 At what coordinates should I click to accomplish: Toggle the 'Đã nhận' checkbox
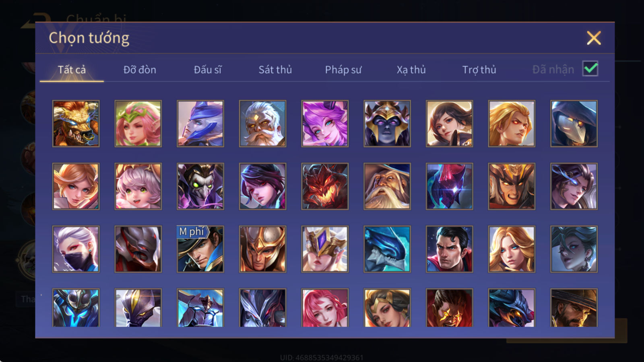point(590,69)
